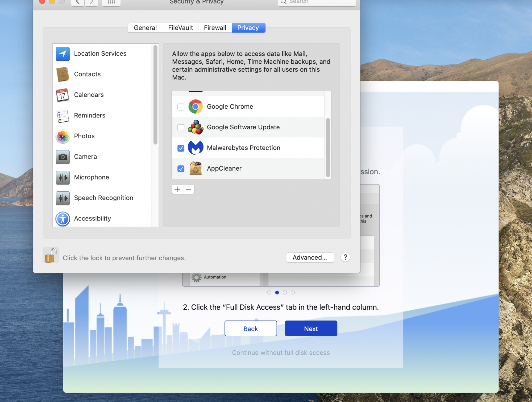
Task: Click the sidebar category list scrollbar
Action: (x=155, y=95)
